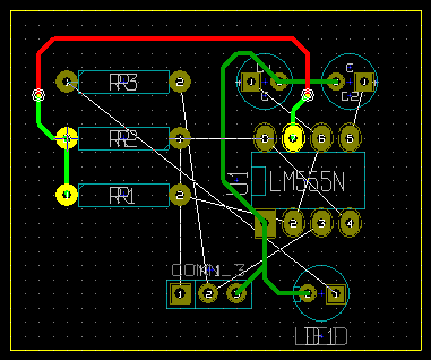Image resolution: width=431 pixels, height=360 pixels.
Task: Select round pad 2 of the LED footprint
Action: coord(307,294)
